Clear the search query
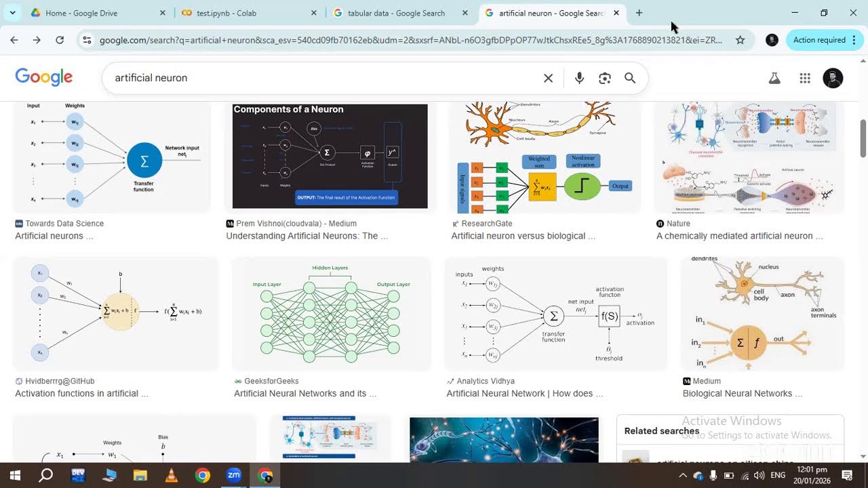868x488 pixels. pyautogui.click(x=548, y=78)
